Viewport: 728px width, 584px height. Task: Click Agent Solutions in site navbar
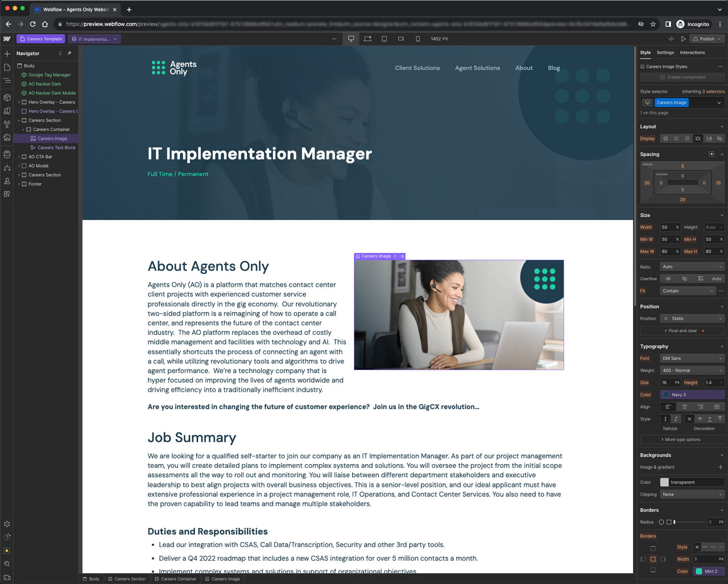click(x=477, y=68)
